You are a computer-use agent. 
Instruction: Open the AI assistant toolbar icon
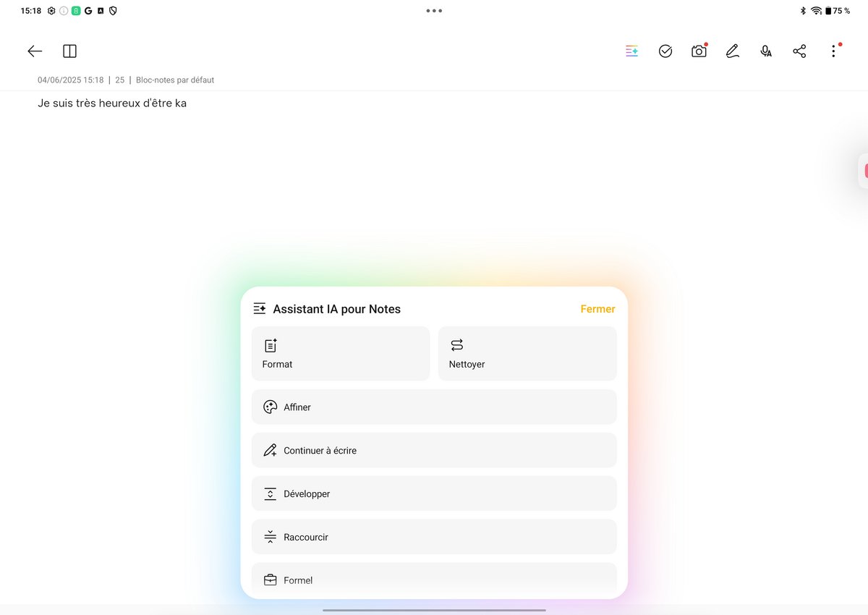point(632,51)
